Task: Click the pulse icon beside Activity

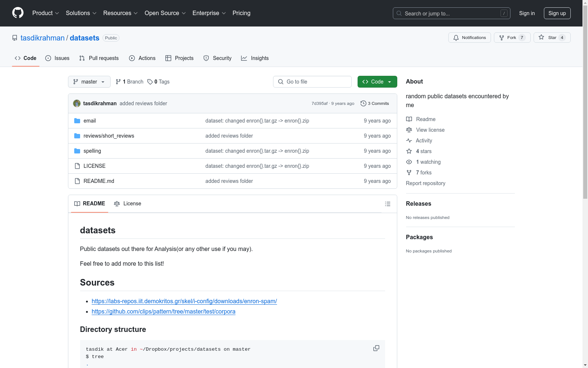Action: tap(409, 141)
